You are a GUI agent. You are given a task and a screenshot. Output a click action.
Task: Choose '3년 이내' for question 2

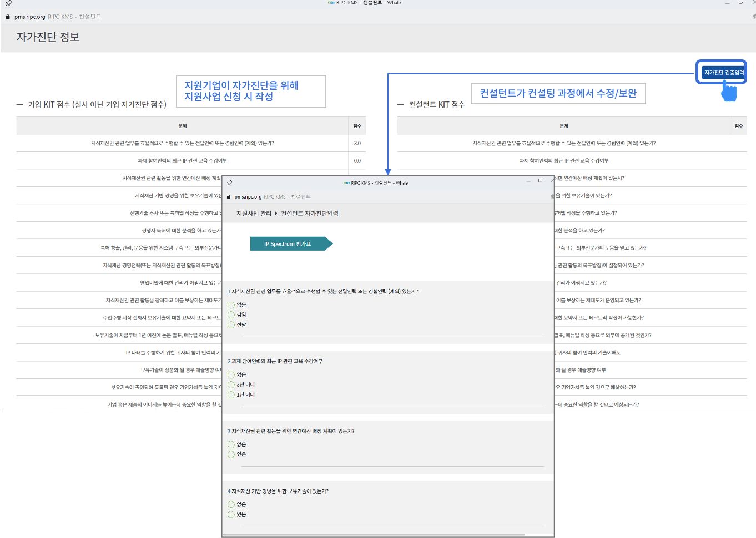coord(231,385)
